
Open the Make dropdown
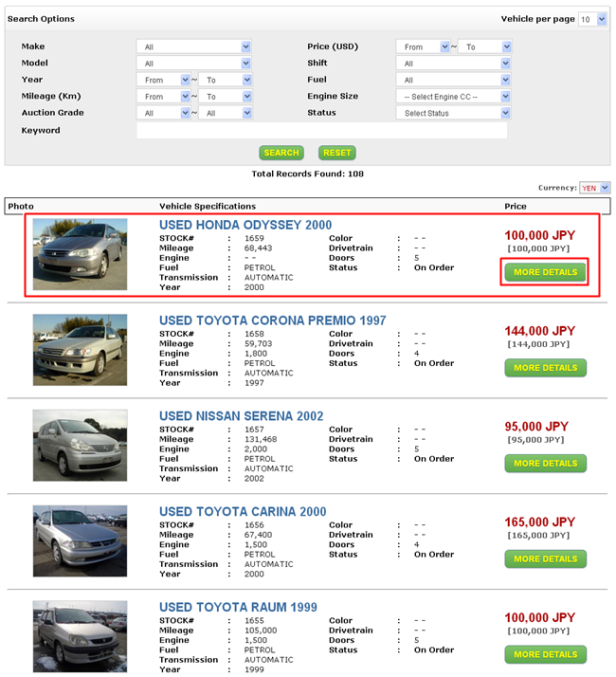tap(193, 46)
